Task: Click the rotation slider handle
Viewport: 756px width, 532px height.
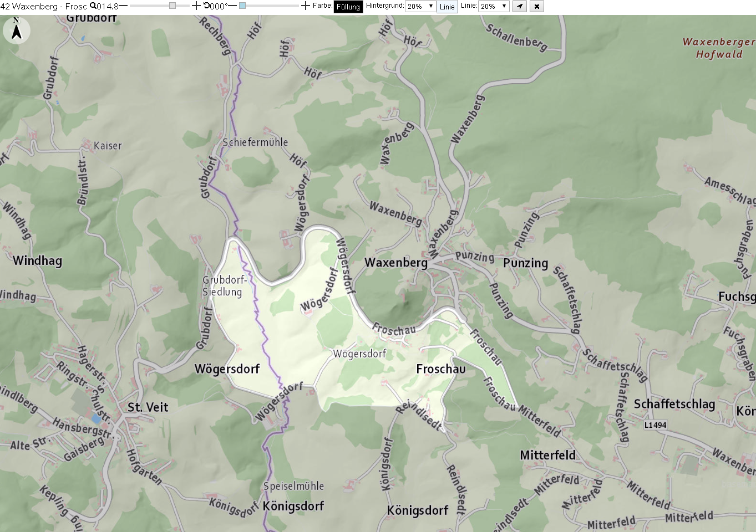Action: coord(242,6)
